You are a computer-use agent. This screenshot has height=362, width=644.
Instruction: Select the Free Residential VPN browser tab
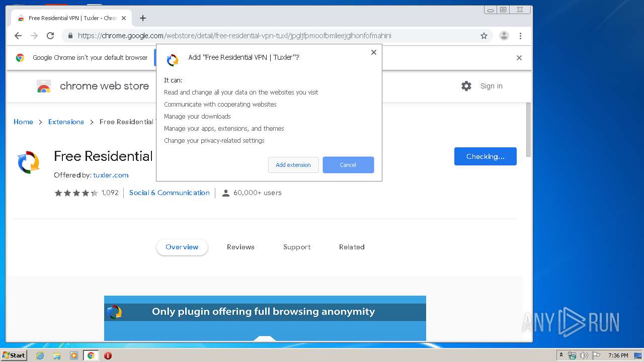tap(71, 18)
